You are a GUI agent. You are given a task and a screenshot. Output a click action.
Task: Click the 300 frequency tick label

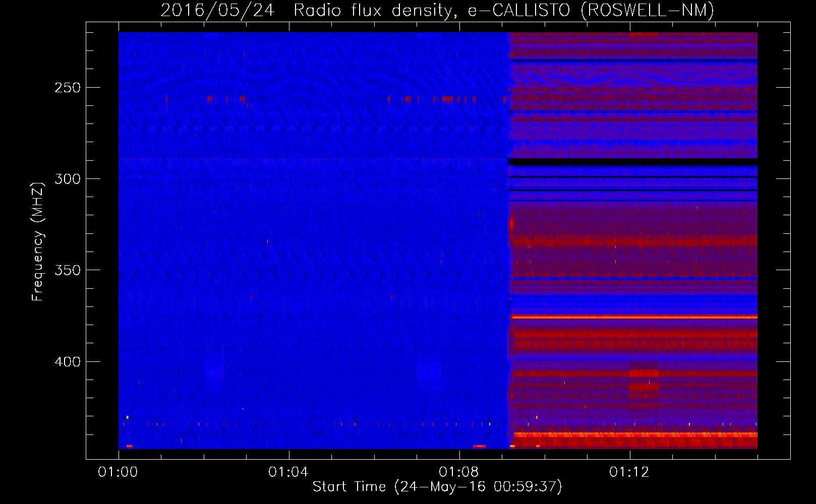(x=68, y=179)
